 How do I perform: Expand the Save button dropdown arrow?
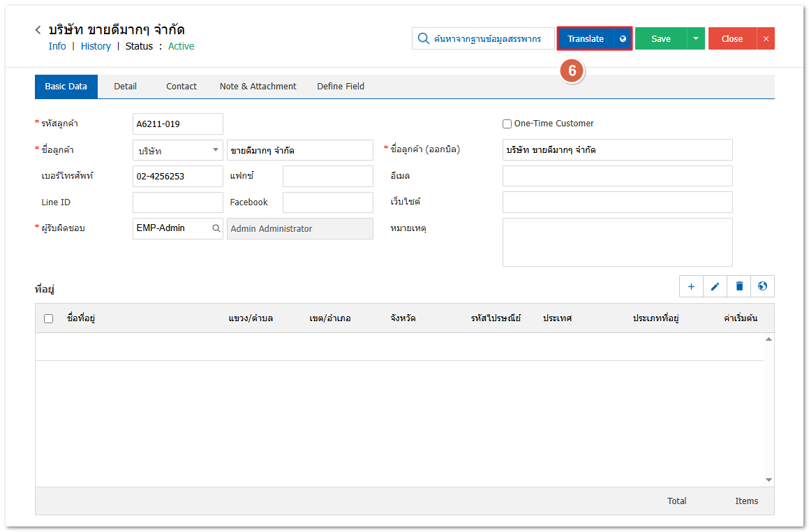(696, 39)
